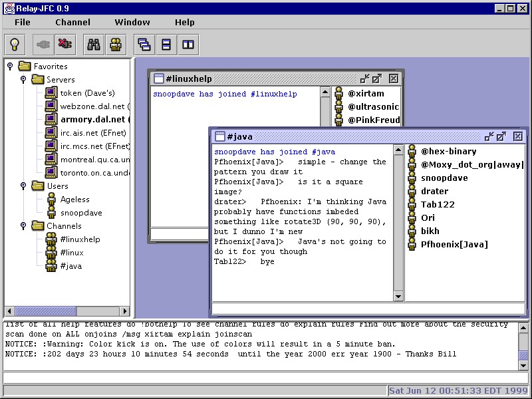Screen dimensions: 532x399
Task: Collapse the Favorites tree node
Action: [x=10, y=66]
